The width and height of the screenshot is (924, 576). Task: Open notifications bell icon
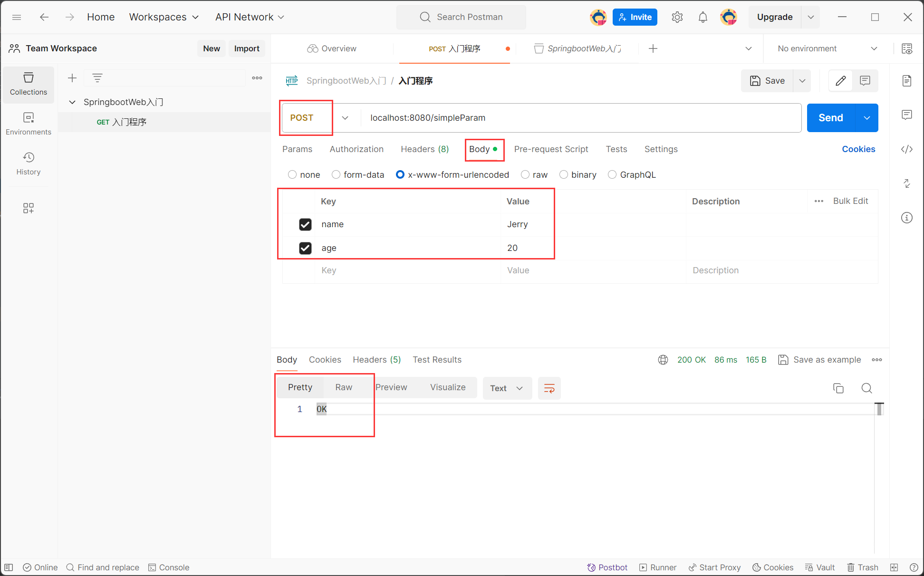pos(703,17)
